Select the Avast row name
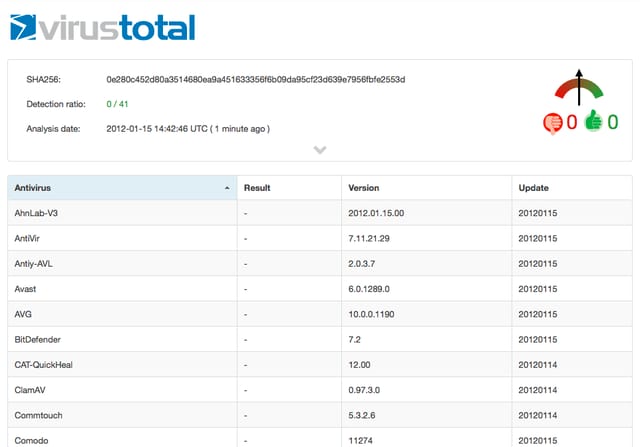Viewport: 640px width, 447px height. point(25,289)
